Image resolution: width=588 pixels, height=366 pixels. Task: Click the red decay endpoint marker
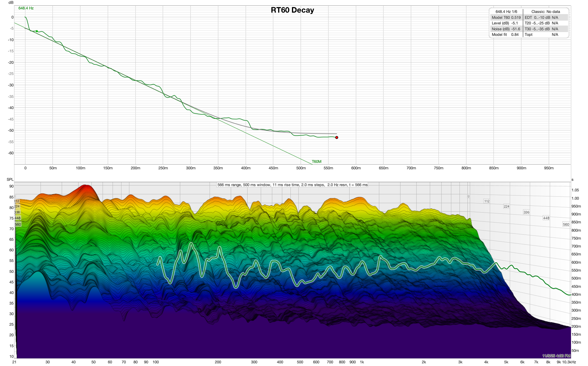point(337,137)
